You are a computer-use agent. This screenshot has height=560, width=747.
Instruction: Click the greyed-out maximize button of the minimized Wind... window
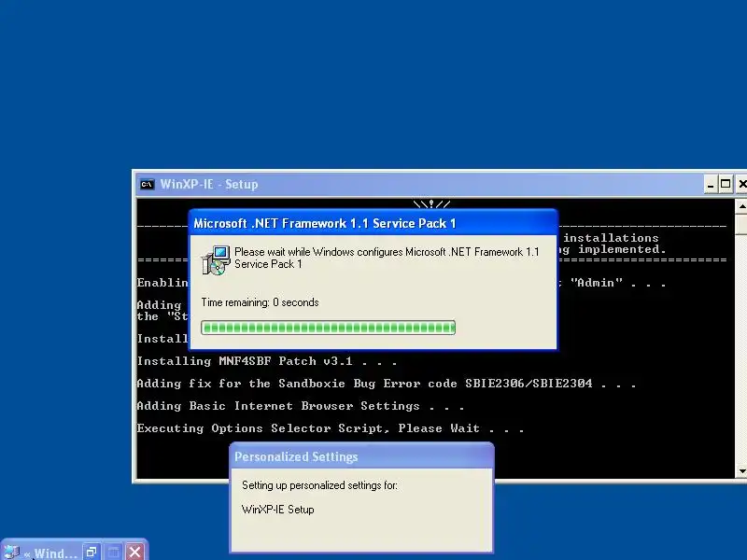[113, 552]
